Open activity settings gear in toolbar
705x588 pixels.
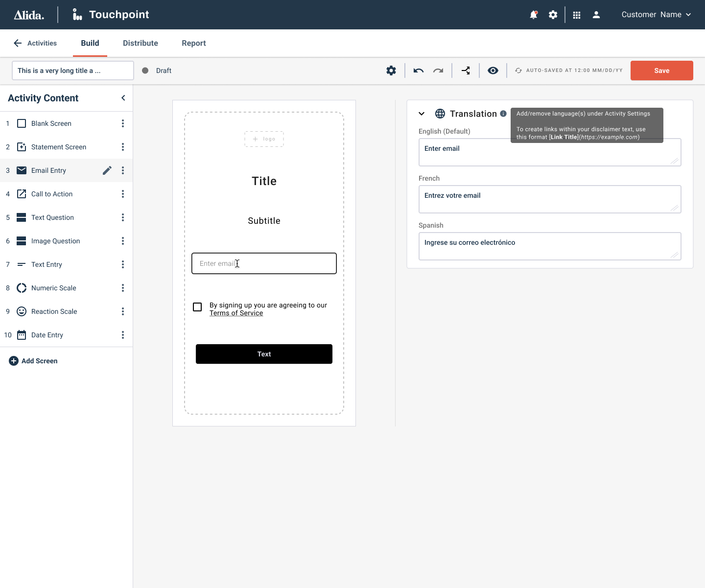391,71
